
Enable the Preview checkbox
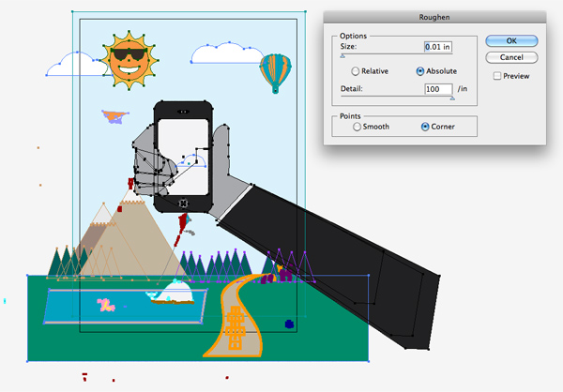[x=497, y=76]
